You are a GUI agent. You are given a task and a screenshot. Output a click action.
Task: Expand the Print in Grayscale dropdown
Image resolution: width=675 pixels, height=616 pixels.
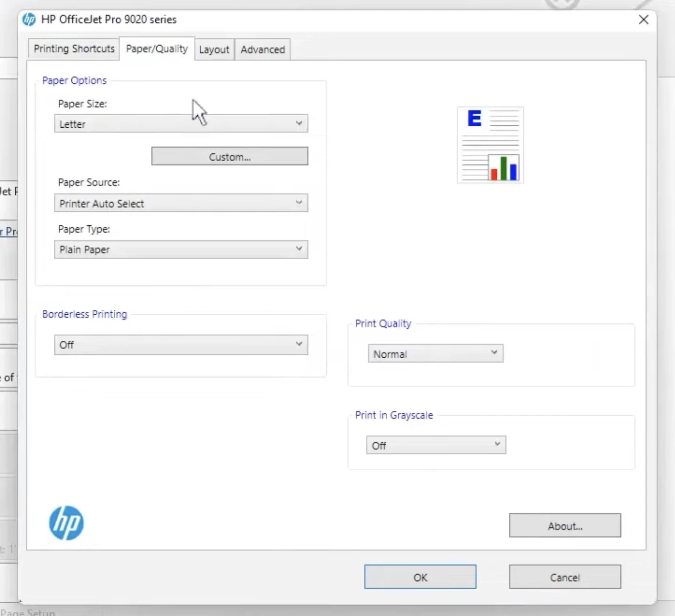point(436,445)
